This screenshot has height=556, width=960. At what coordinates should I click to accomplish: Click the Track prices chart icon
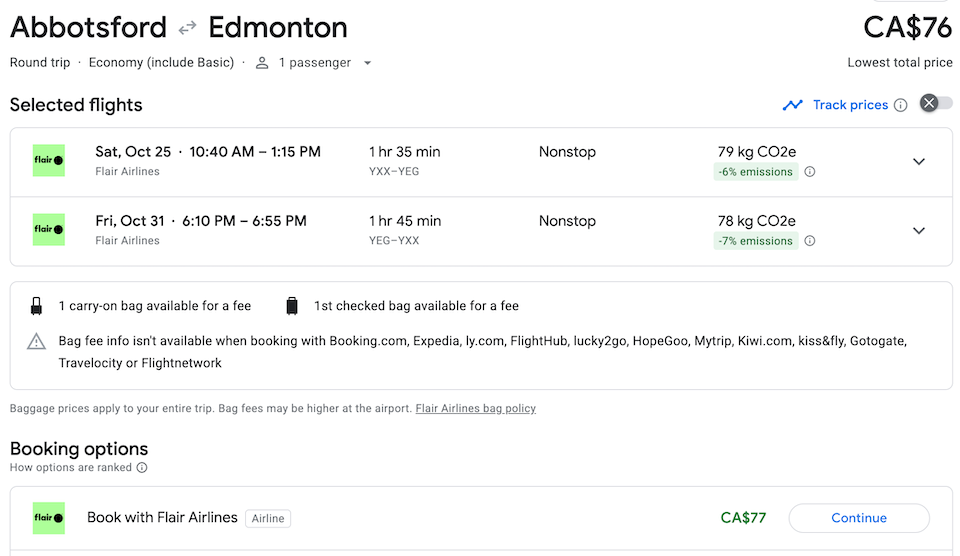point(793,105)
